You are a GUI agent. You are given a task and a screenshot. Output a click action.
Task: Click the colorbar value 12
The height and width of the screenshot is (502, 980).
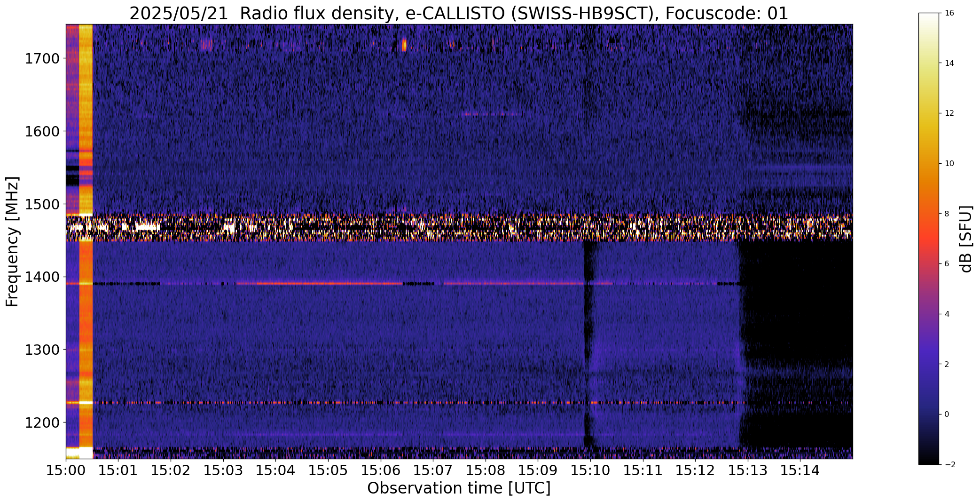949,113
